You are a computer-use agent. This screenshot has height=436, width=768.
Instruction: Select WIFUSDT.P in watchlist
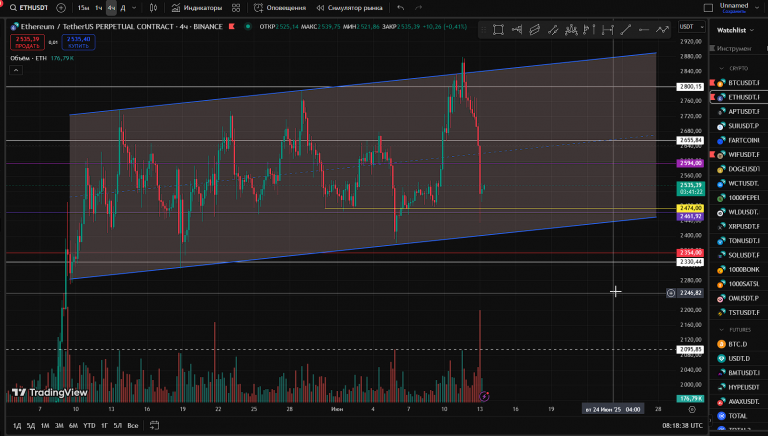[739, 154]
